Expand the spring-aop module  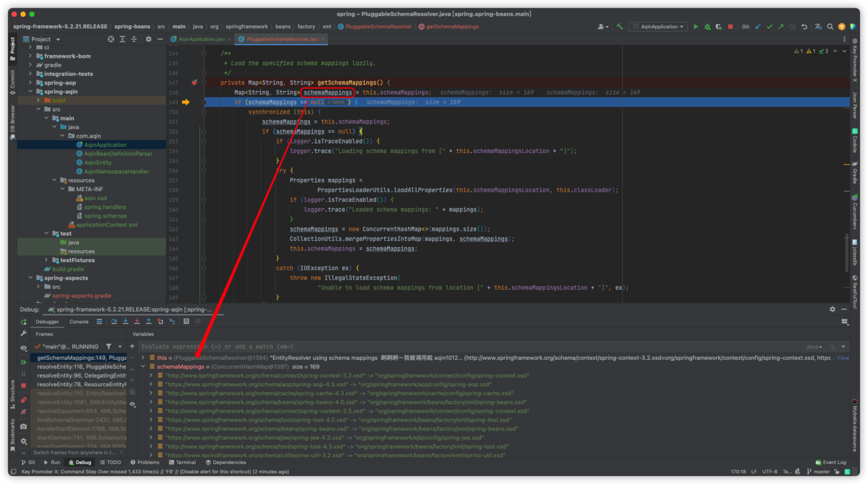[x=30, y=83]
